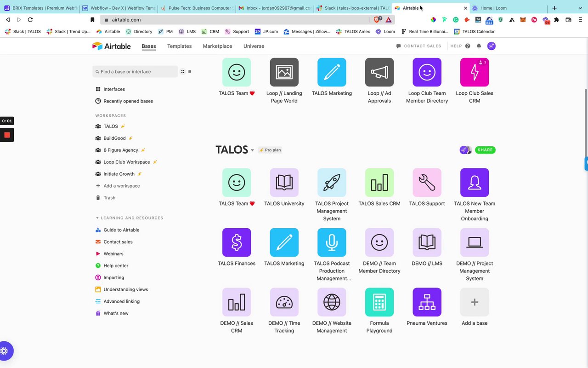Open Interfaces in sidebar
588x368 pixels.
[x=110, y=89]
